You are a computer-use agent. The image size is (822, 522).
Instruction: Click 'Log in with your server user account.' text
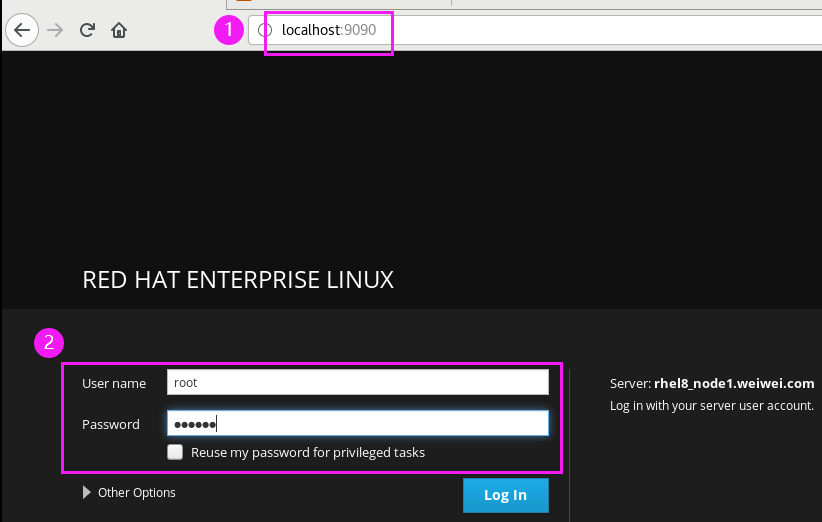coord(712,406)
